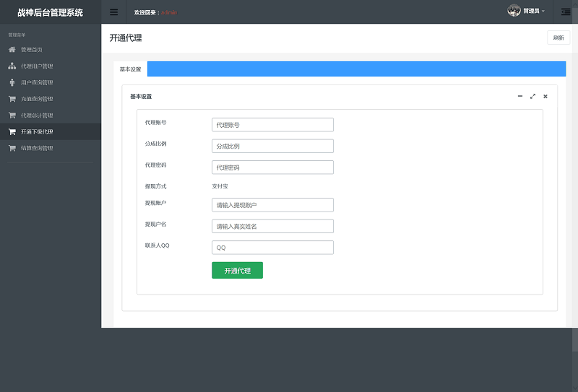
Task: Switch to the 基本设置 tab
Action: pos(131,69)
